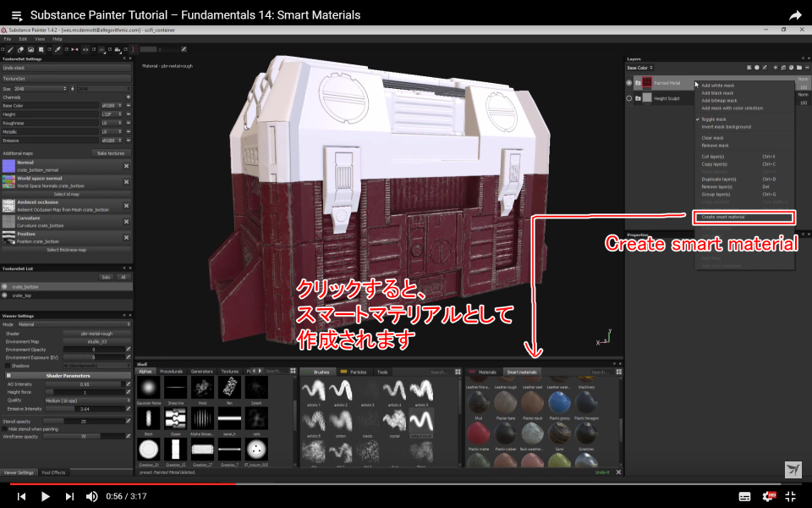This screenshot has height=508, width=812.
Task: Choose Add white mask from context menu
Action: tap(718, 86)
